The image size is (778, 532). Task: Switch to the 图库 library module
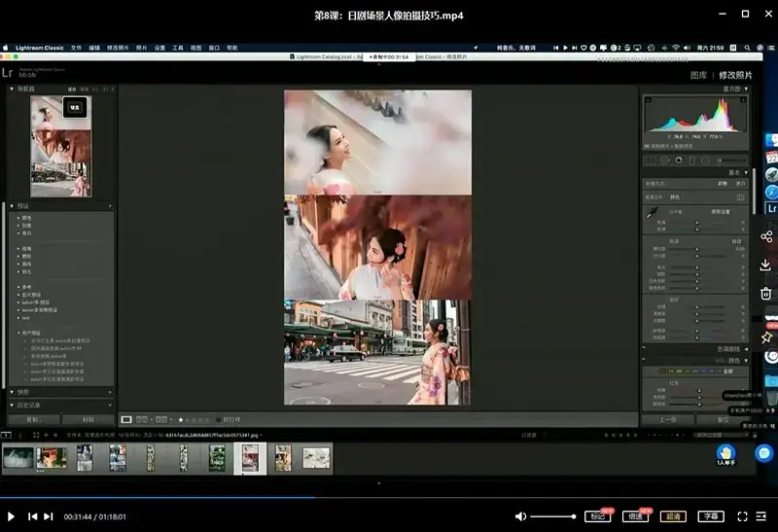coord(698,75)
